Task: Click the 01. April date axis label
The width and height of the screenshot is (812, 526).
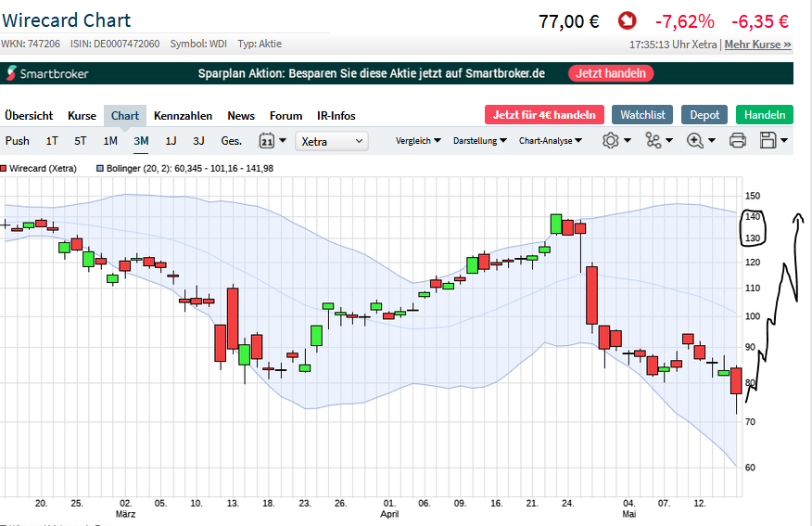Action: [389, 508]
